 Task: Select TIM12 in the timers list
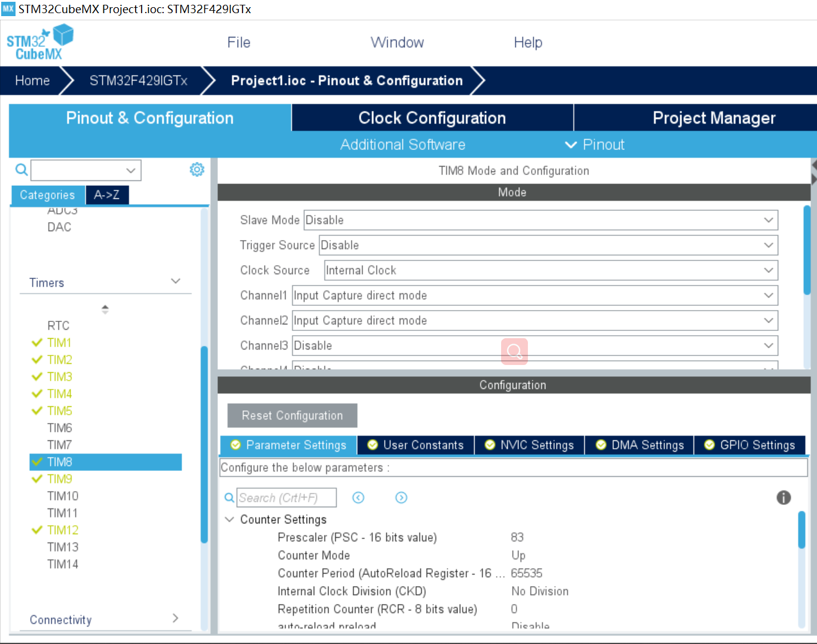coord(63,530)
